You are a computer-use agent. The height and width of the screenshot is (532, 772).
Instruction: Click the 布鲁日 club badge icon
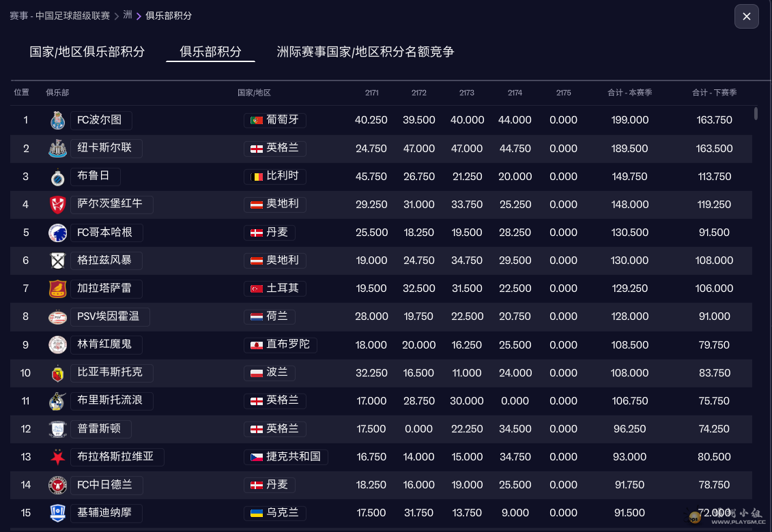[57, 177]
